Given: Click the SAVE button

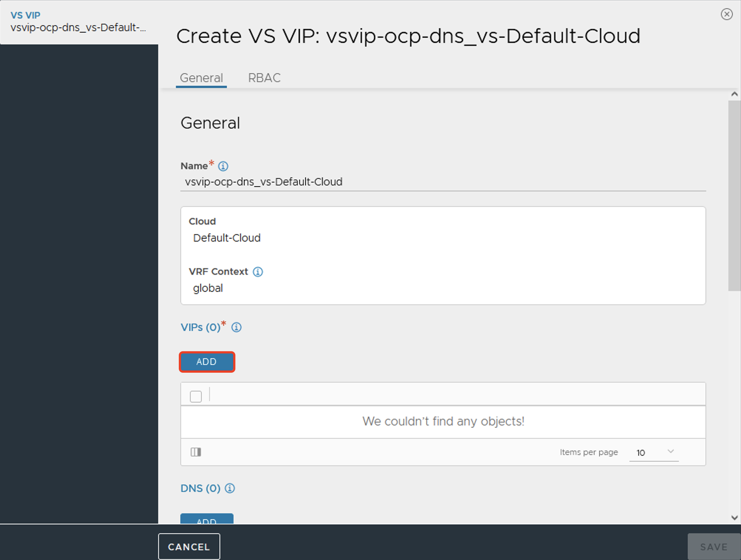Looking at the screenshot, I should pyautogui.click(x=714, y=547).
